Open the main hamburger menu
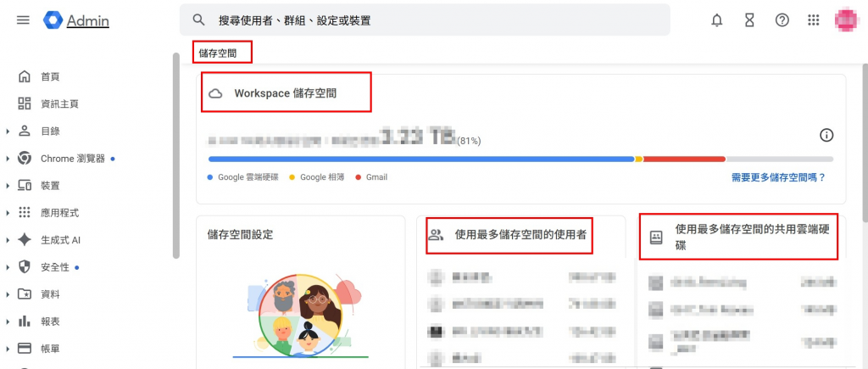 click(x=23, y=20)
